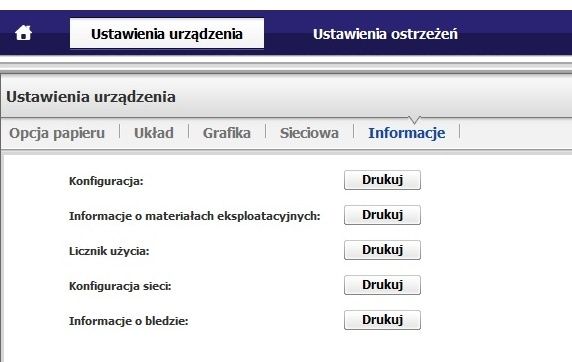Image resolution: width=572 pixels, height=362 pixels.
Task: Open the Sieciowa sub-tab
Action: pos(309,133)
